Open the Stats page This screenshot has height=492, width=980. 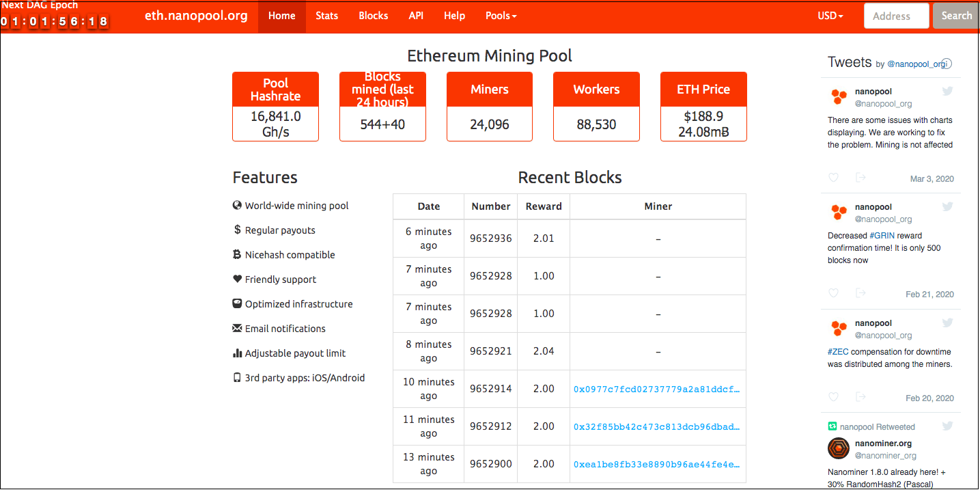click(x=326, y=16)
